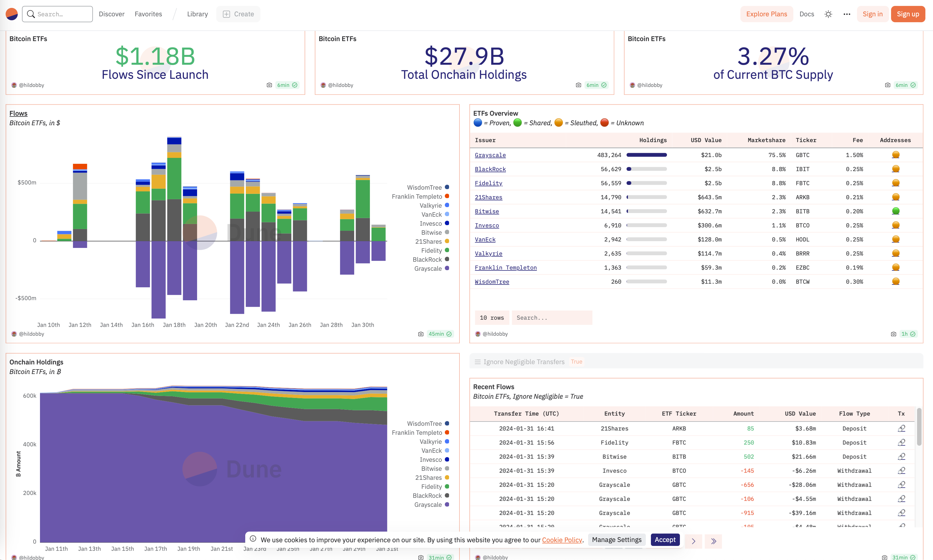The height and width of the screenshot is (560, 933).
Task: Click the Dune logo home icon
Action: tap(12, 14)
